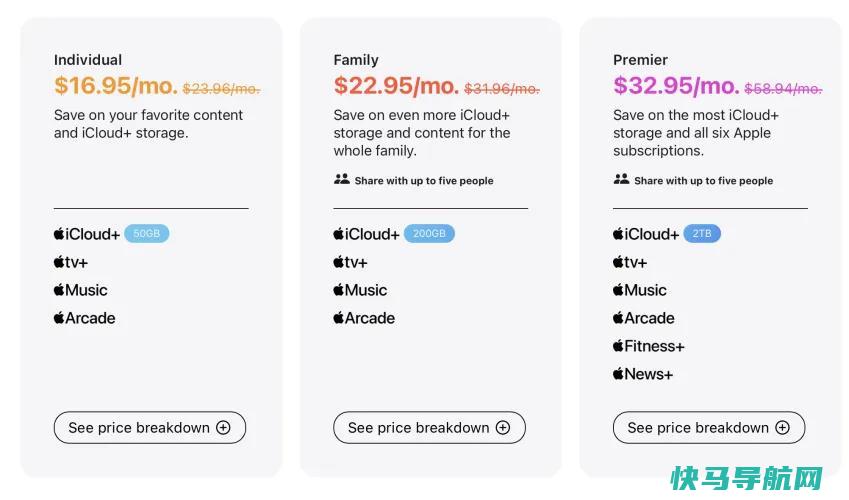This screenshot has height=500, width=849.
Task: Click the Apple Arcade logo in Premier plan
Action: point(644,318)
